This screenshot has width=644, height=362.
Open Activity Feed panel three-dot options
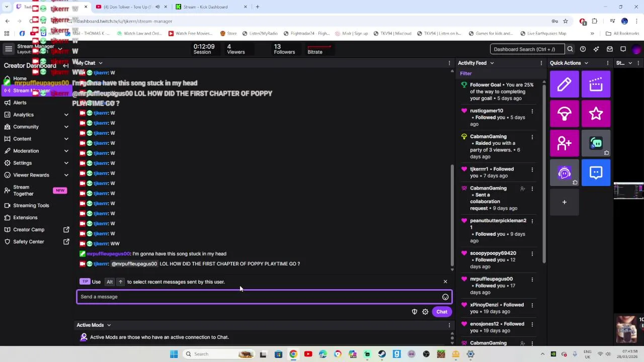pos(541,63)
